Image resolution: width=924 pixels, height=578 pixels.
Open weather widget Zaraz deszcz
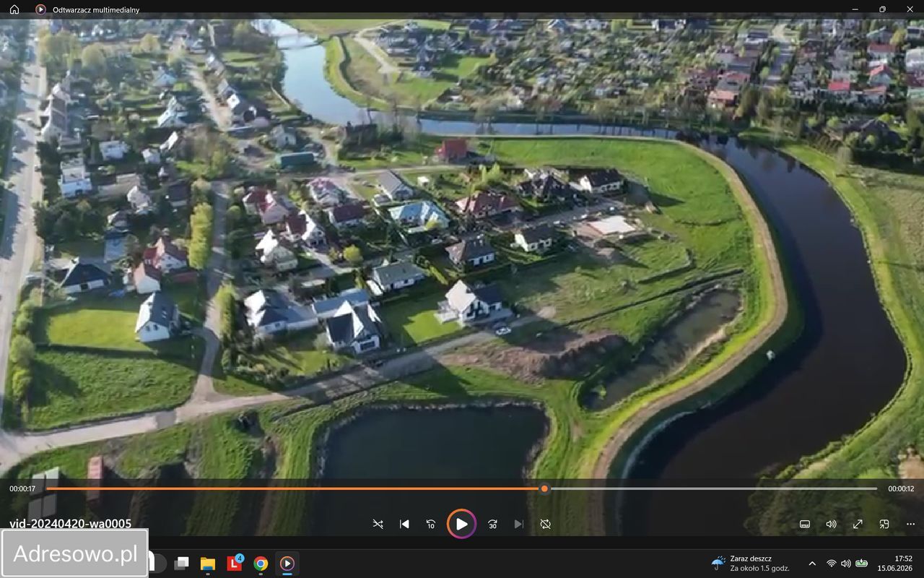(x=751, y=563)
